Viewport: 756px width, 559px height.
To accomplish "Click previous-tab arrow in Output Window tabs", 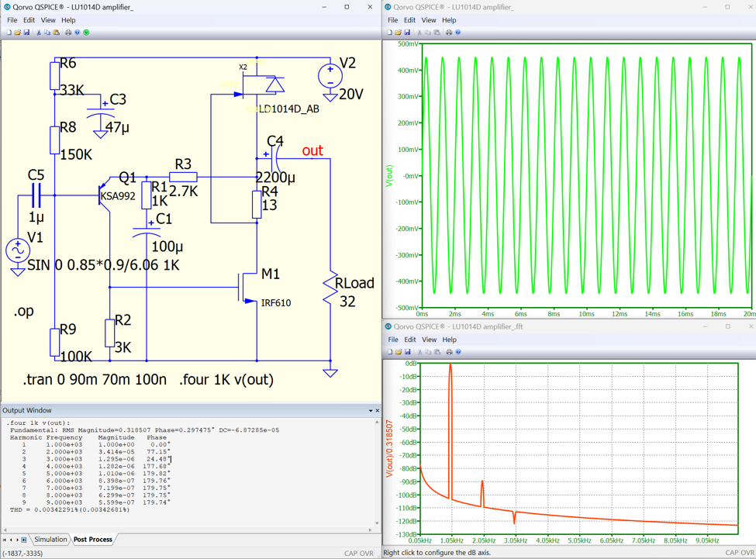I will 11,540.
